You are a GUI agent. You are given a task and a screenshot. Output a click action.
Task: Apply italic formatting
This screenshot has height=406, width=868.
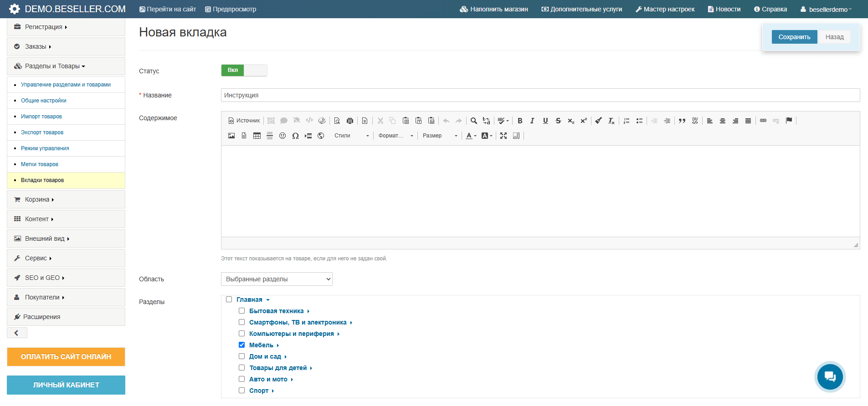(532, 121)
